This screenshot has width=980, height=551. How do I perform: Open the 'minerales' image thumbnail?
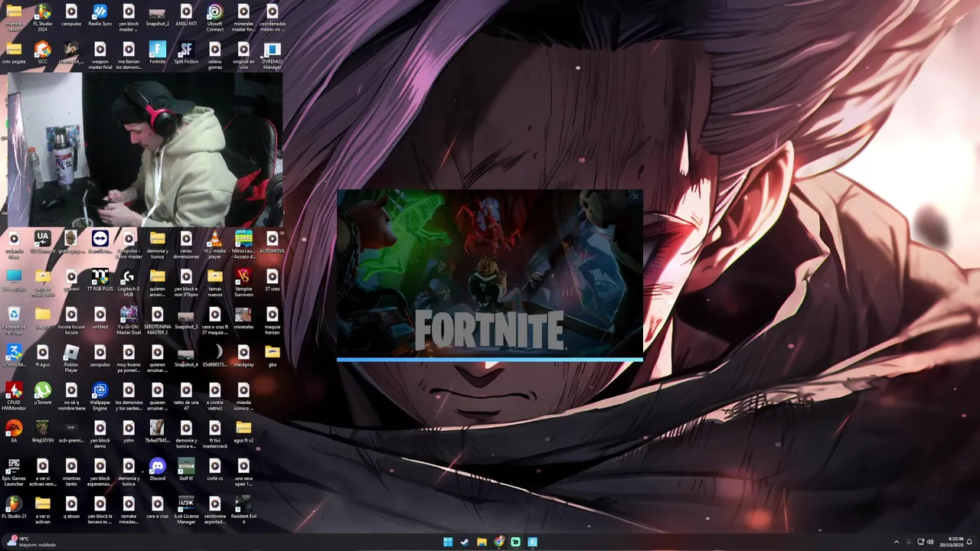click(243, 318)
